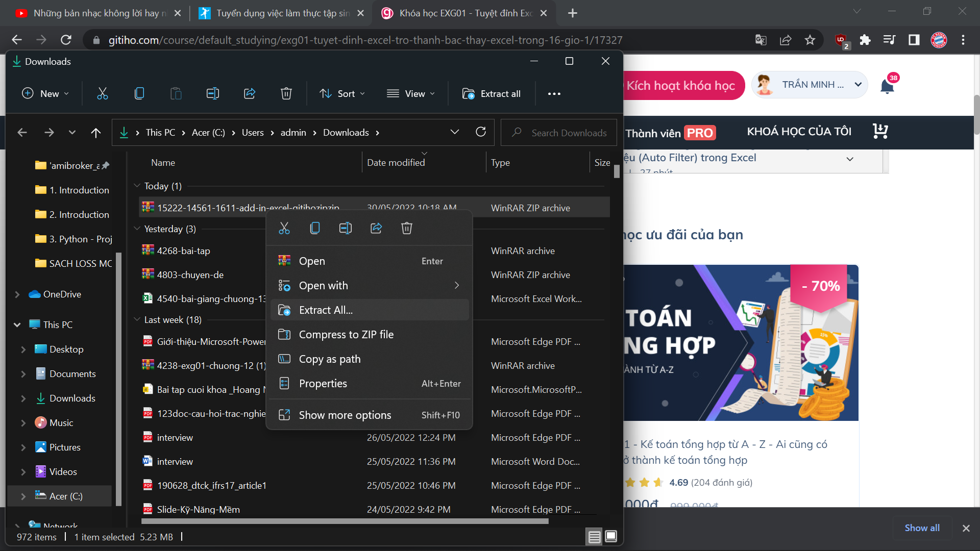980x551 pixels.
Task: Click Thành viên PRO link
Action: (670, 133)
